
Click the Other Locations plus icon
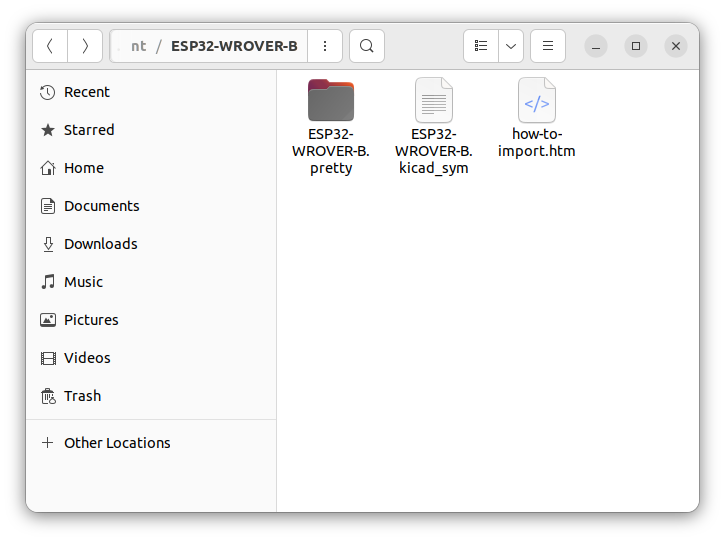tap(47, 443)
